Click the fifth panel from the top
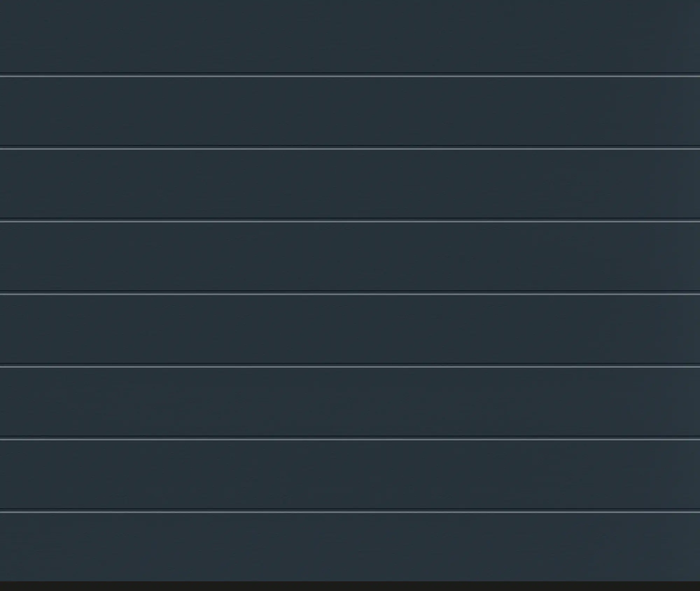This screenshot has height=591, width=700. [350, 329]
